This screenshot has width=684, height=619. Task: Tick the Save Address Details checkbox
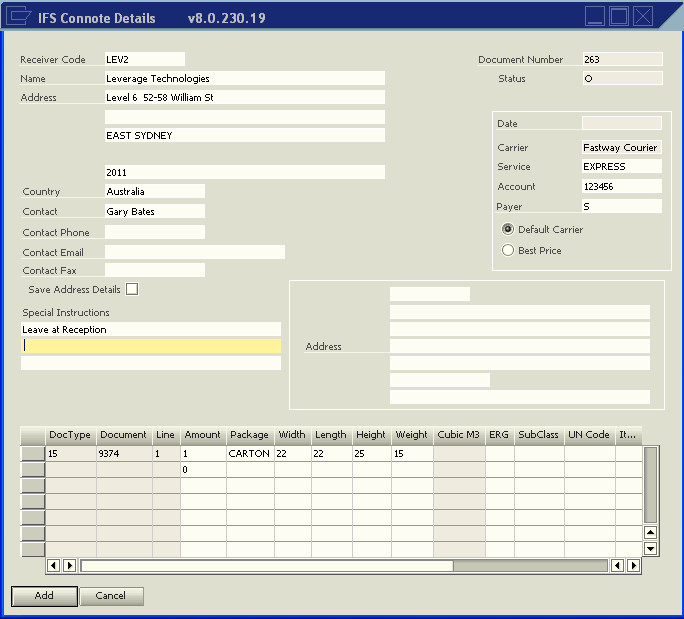click(x=132, y=290)
